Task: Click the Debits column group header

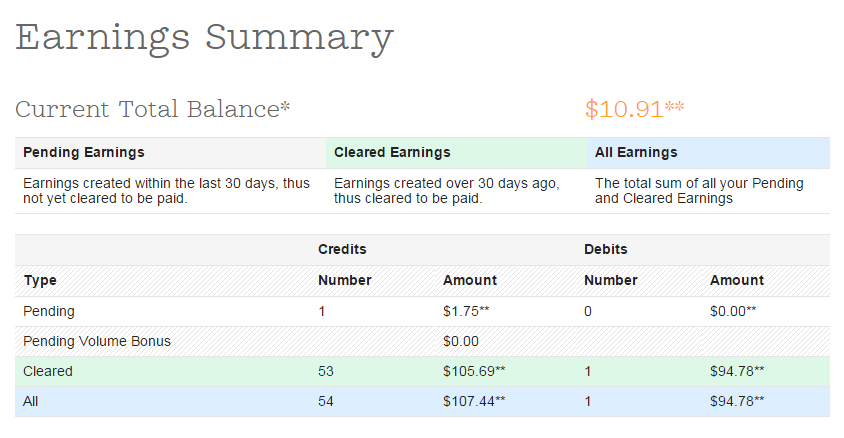Action: pyautogui.click(x=606, y=249)
